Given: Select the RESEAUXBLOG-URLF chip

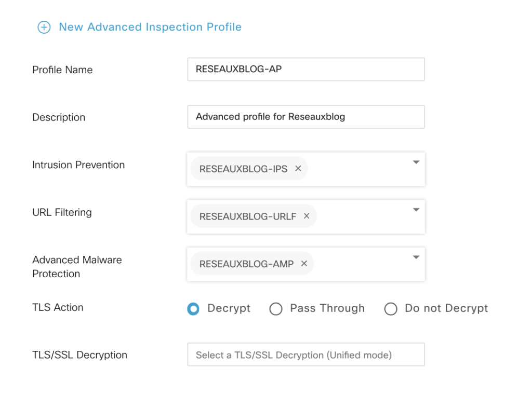Looking at the screenshot, I should pyautogui.click(x=247, y=216).
